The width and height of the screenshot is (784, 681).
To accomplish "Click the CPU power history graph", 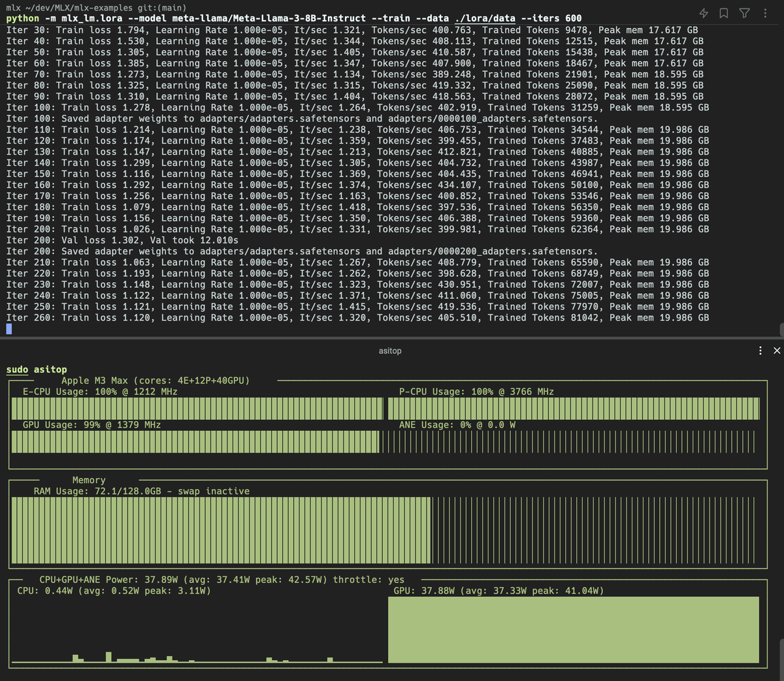I will [x=197, y=629].
